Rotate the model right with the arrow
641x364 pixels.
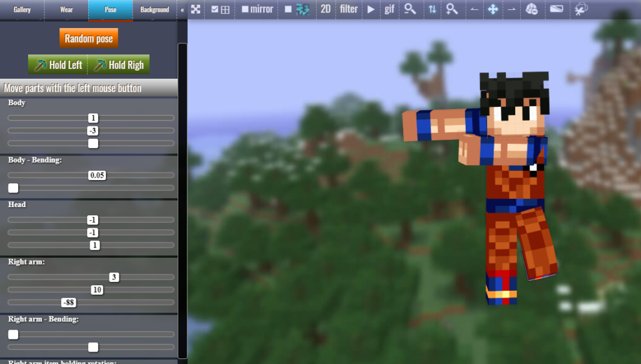[511, 9]
